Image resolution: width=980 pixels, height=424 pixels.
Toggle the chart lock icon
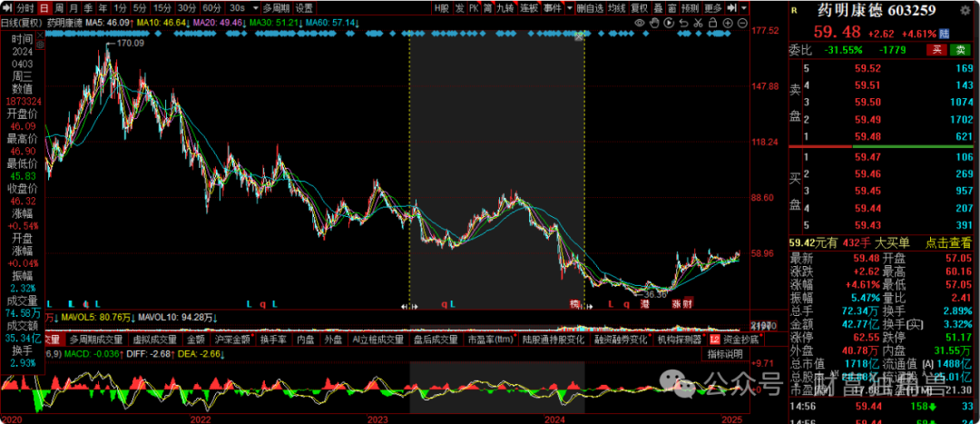pyautogui.click(x=712, y=23)
